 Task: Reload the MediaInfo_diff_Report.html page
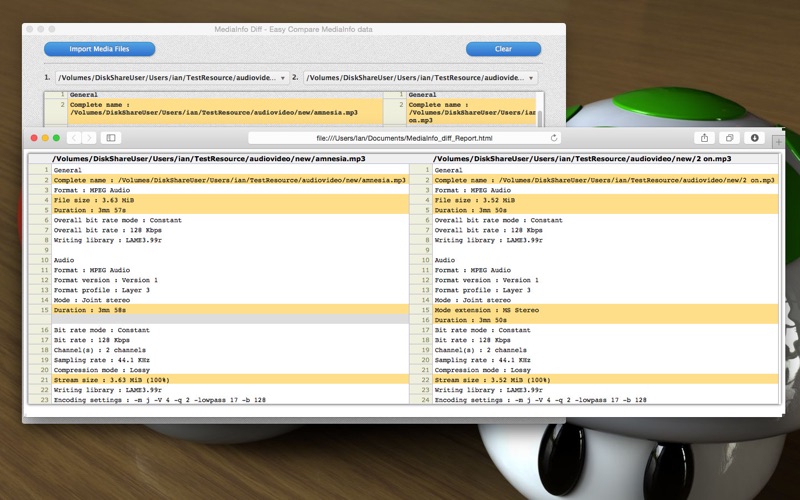(554, 138)
